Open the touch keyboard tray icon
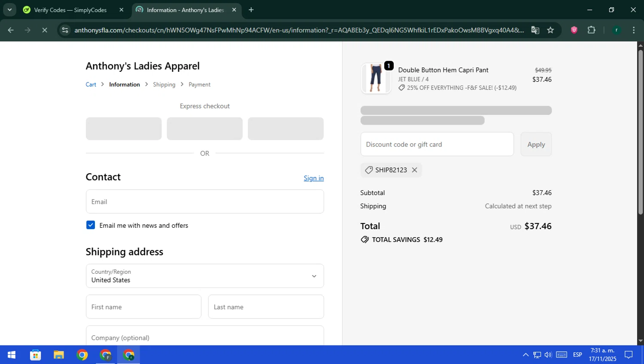This screenshot has height=364, width=644. pos(562,355)
